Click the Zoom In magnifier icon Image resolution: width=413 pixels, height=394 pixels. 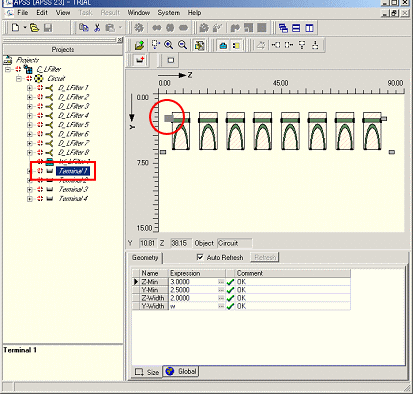[169, 45]
